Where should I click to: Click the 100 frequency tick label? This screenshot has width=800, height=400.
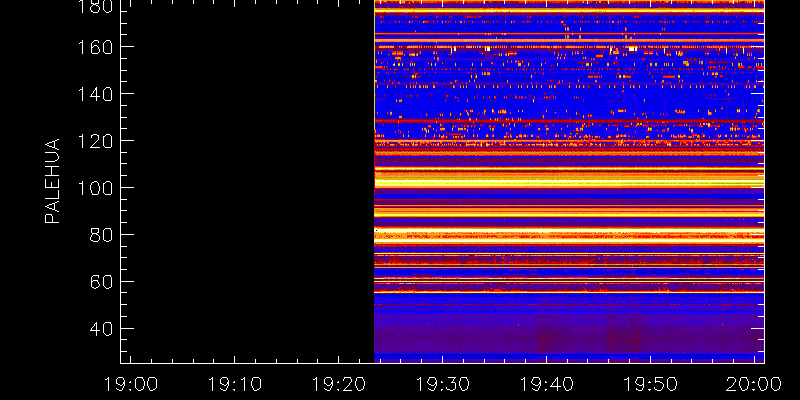(x=95, y=188)
